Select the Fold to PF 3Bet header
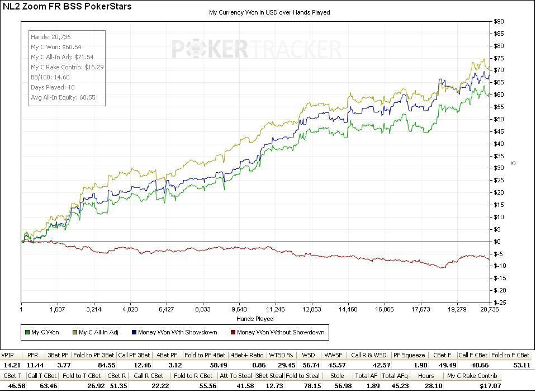The width and height of the screenshot is (536, 392). (x=94, y=355)
